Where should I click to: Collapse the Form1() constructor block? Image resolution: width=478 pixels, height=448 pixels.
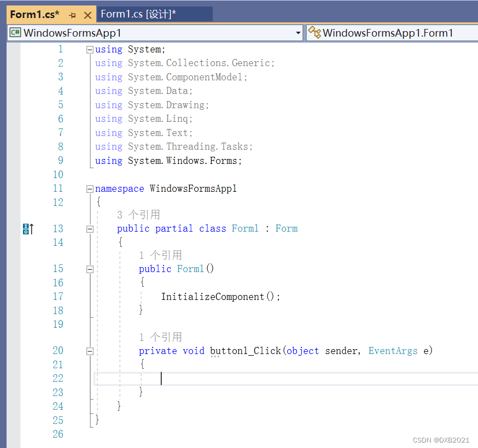click(x=90, y=269)
